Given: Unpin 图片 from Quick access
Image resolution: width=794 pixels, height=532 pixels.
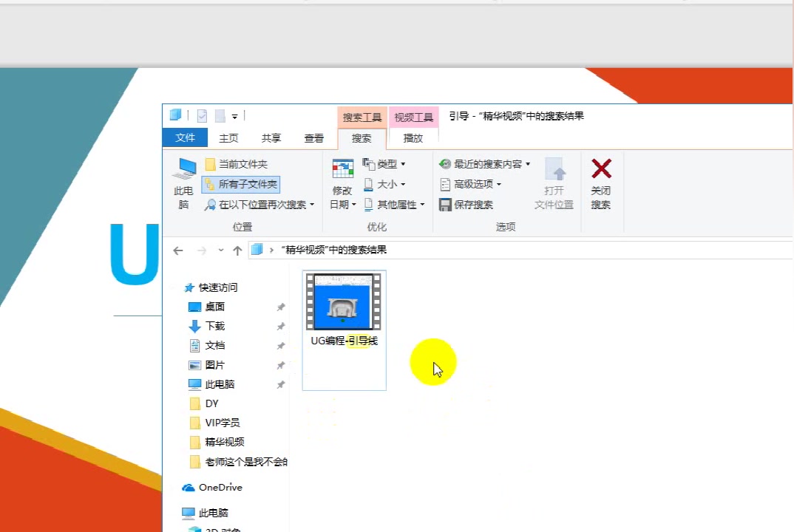Looking at the screenshot, I should coord(279,364).
